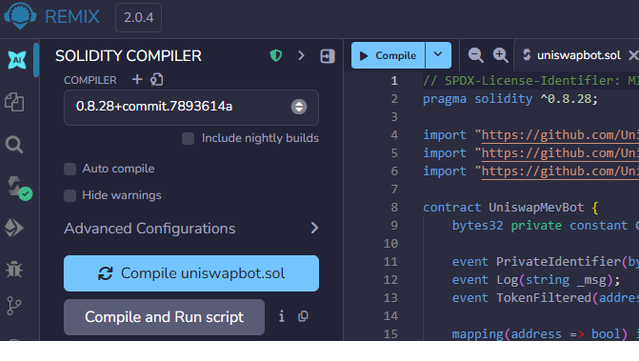Screen dimensions: 639x361
Task: Enable Auto compile checkbox
Action: (70, 169)
